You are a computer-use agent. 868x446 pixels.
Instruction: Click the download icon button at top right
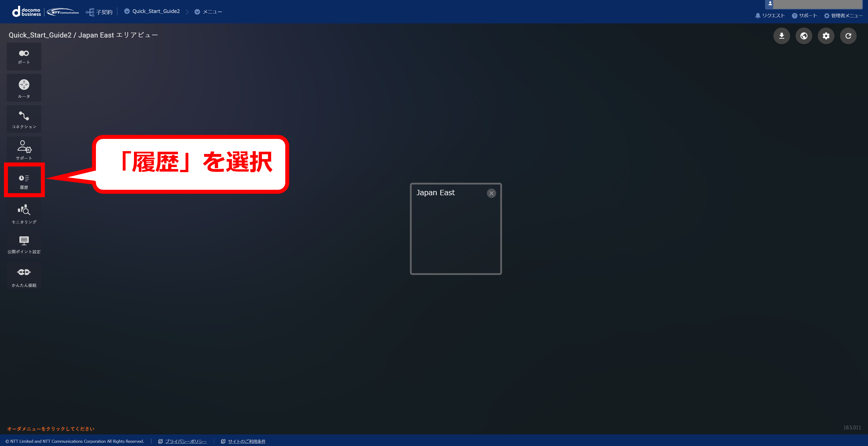click(781, 36)
